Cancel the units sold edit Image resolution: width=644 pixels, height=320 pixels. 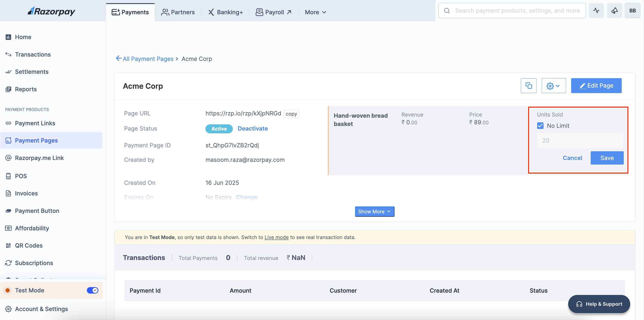pyautogui.click(x=573, y=158)
